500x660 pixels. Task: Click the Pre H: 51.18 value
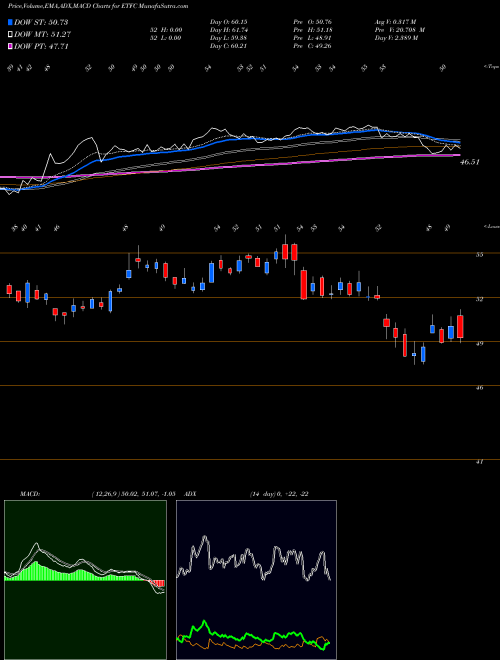point(313,30)
